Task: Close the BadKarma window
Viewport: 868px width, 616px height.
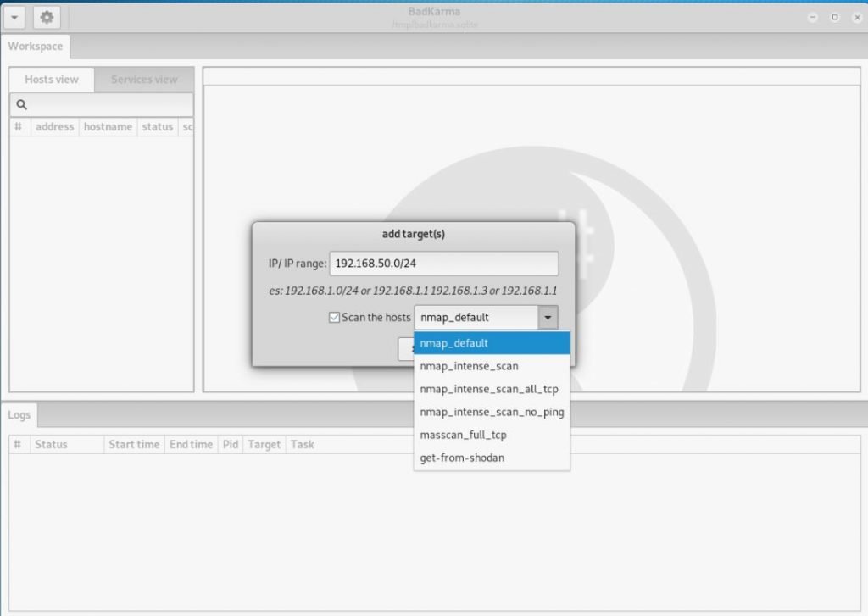Action: click(x=857, y=17)
